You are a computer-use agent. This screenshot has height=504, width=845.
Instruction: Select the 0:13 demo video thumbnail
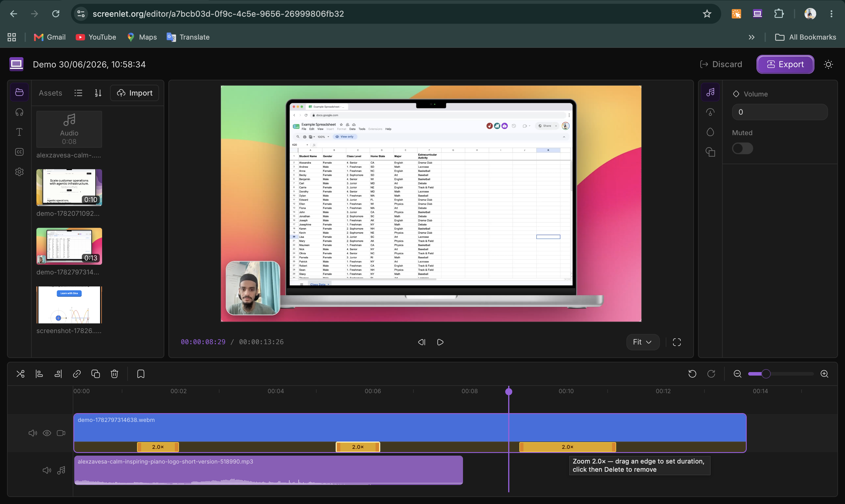pyautogui.click(x=69, y=246)
